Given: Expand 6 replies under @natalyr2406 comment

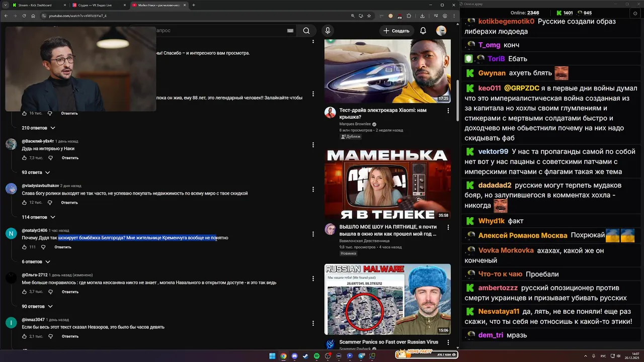Looking at the screenshot, I should [36, 262].
